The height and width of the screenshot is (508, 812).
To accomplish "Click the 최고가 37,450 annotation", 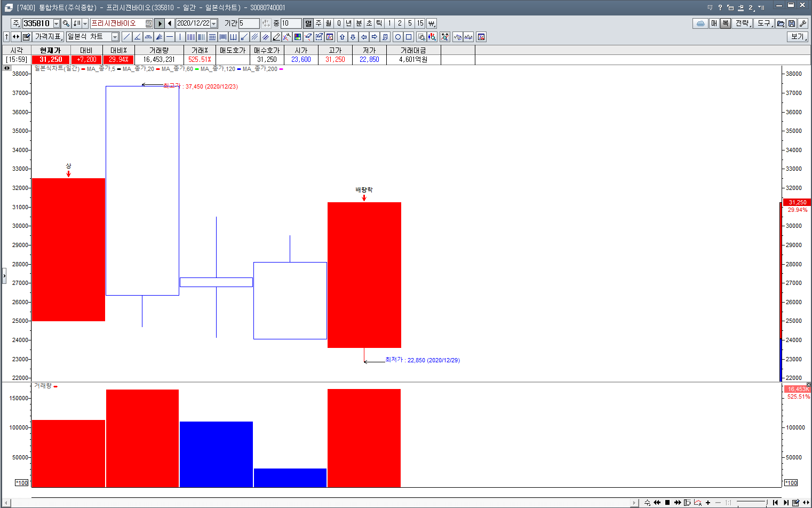I will [201, 86].
